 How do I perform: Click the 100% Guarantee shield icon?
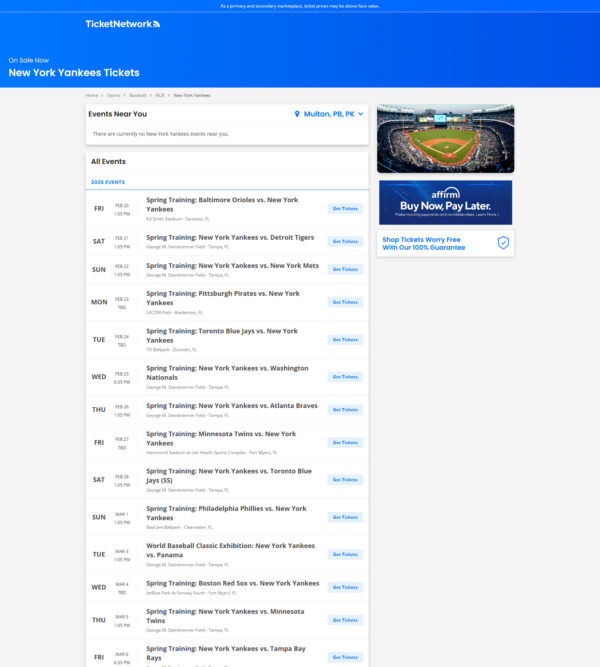pos(503,243)
